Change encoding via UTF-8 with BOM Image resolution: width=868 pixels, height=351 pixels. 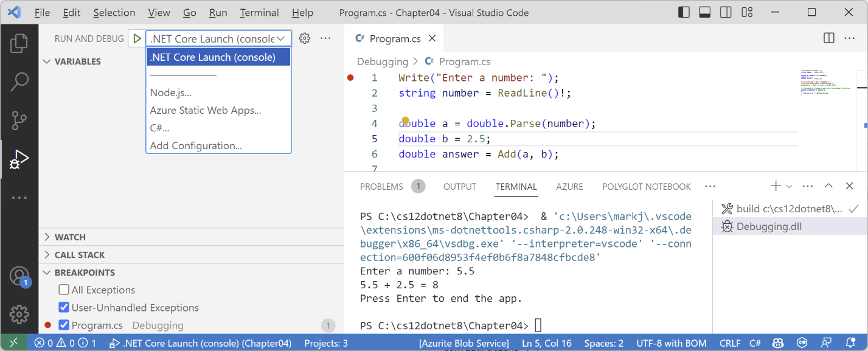pos(672,343)
